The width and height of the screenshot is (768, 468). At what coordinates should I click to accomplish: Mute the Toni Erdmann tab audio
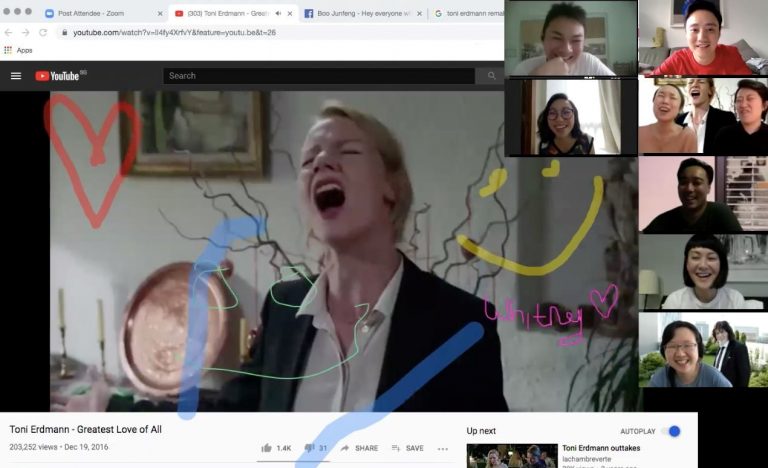pos(278,14)
